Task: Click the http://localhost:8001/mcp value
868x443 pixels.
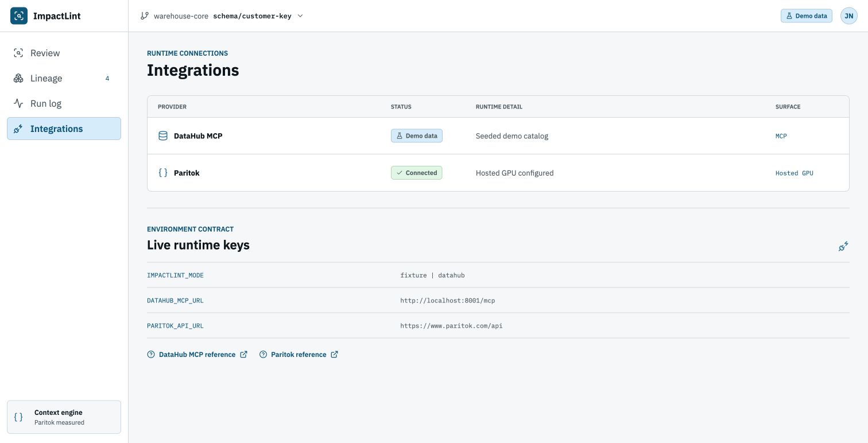Action: click(x=448, y=301)
